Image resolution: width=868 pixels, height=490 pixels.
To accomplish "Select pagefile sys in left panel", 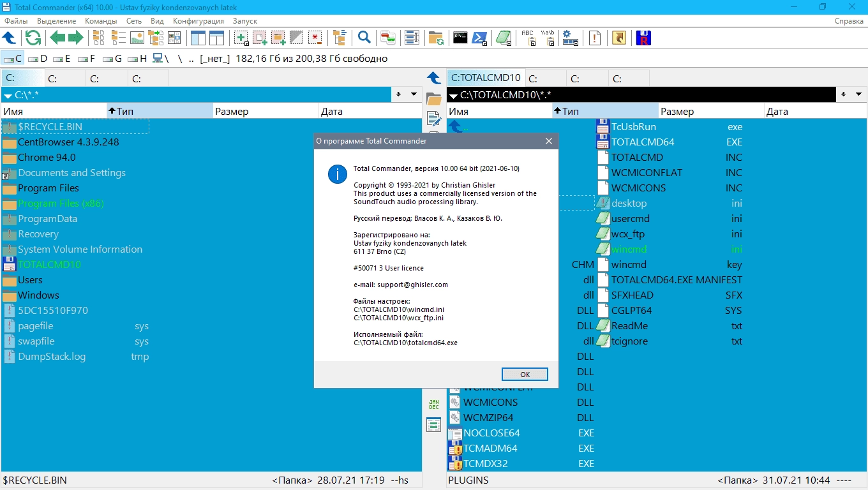I will point(75,326).
